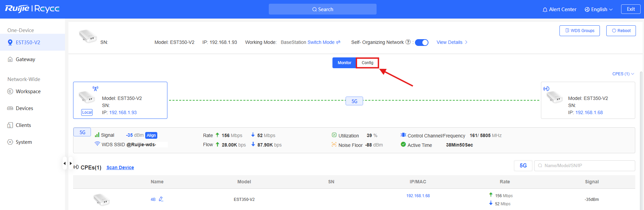Screen dimensions: 644x210
Task: Click the Self-Organizing Network help icon
Action: [x=408, y=42]
